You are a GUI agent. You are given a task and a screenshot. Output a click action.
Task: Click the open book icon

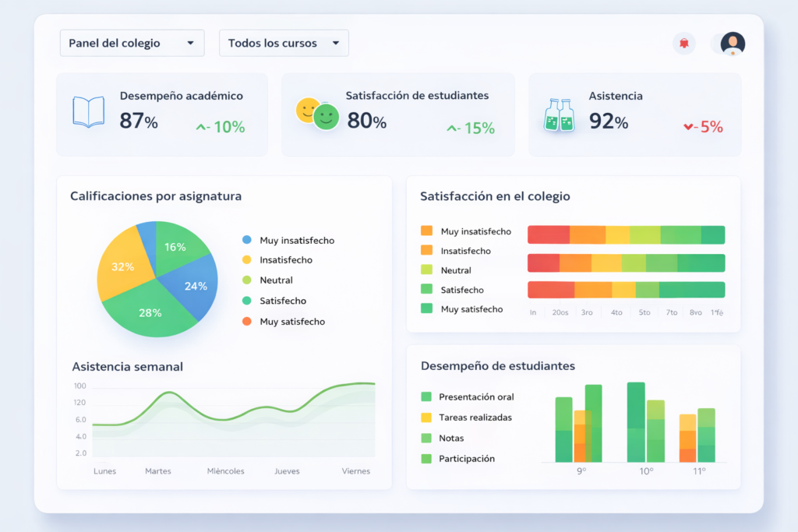pos(88,111)
